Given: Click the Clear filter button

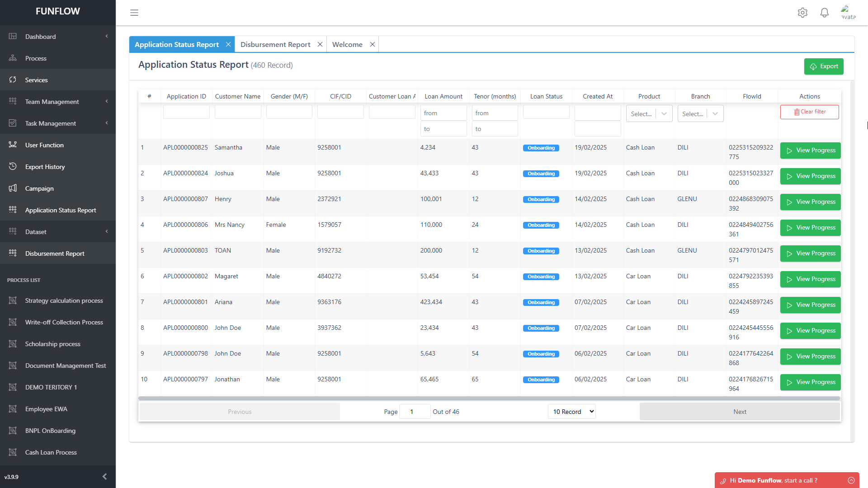Looking at the screenshot, I should pos(809,112).
